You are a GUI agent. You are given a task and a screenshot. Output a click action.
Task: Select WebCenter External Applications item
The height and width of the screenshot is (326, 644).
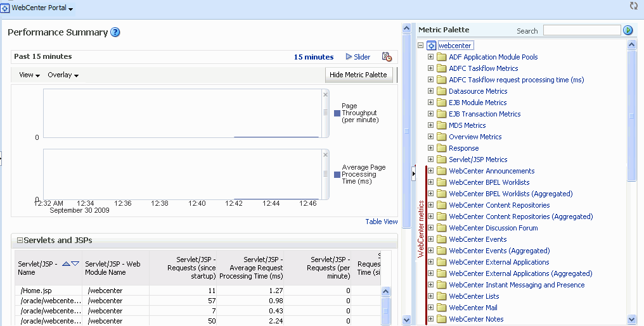pos(499,262)
